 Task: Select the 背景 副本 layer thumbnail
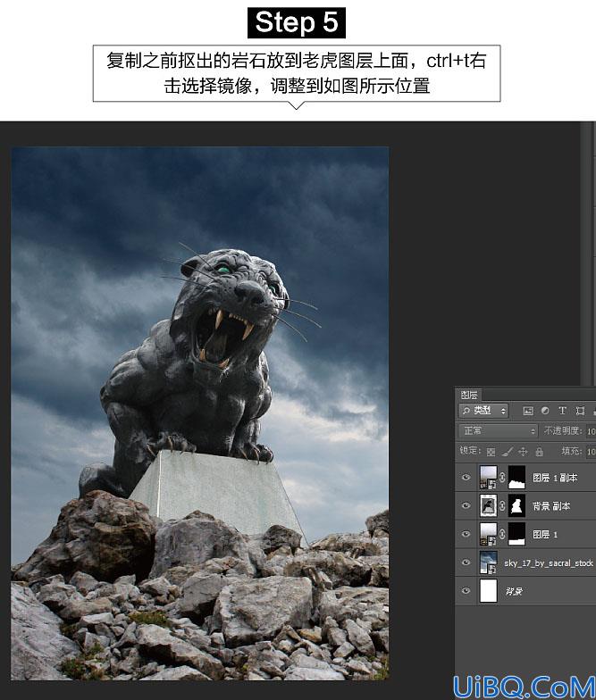click(488, 505)
